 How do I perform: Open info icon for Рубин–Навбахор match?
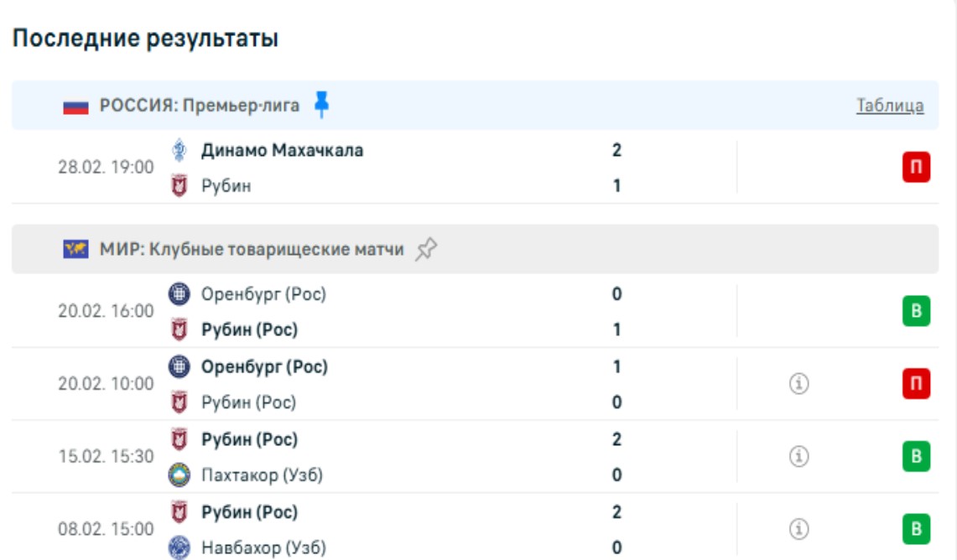[799, 529]
